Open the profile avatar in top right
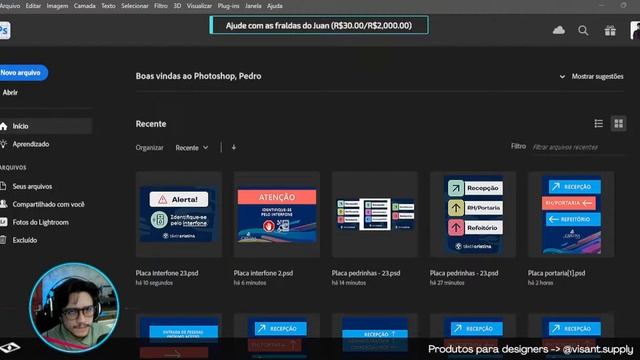The height and width of the screenshot is (360, 640). point(635,31)
